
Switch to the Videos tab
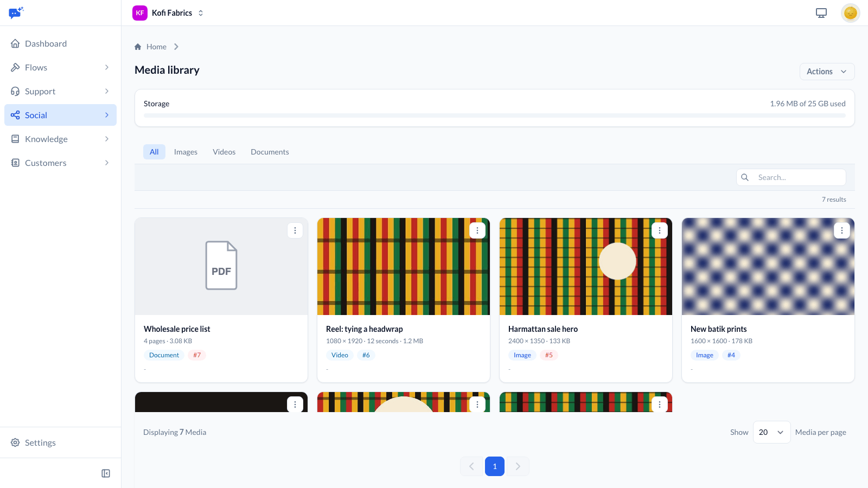coord(224,152)
